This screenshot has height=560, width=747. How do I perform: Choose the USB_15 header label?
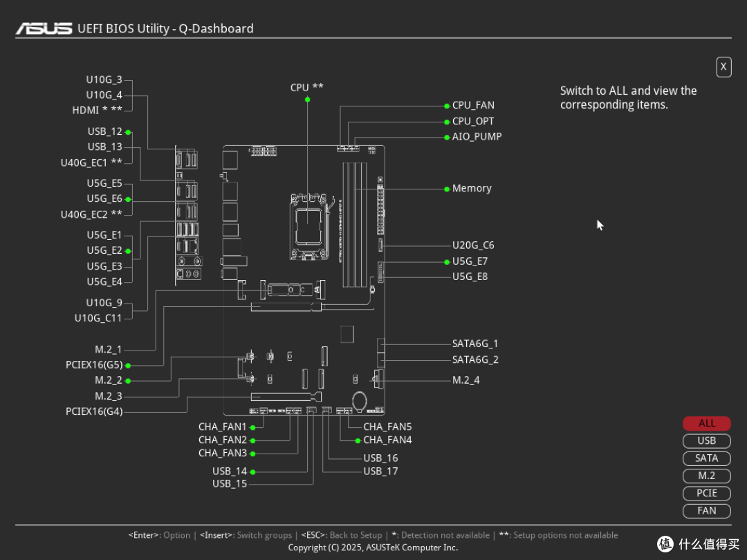pyautogui.click(x=230, y=484)
